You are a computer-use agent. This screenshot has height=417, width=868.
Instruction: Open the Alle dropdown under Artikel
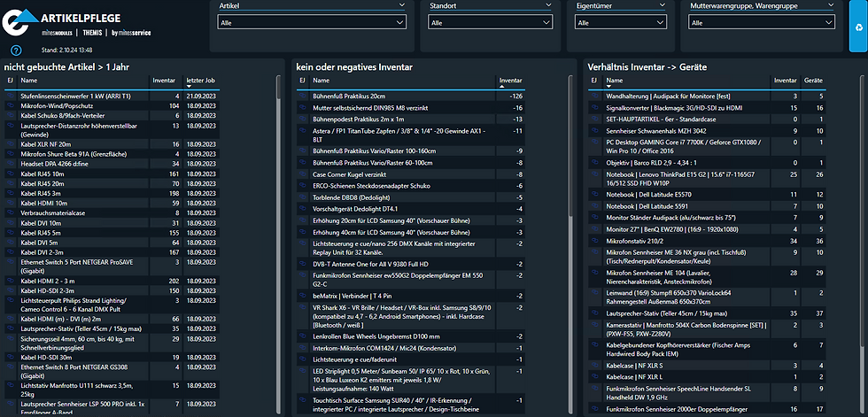312,22
